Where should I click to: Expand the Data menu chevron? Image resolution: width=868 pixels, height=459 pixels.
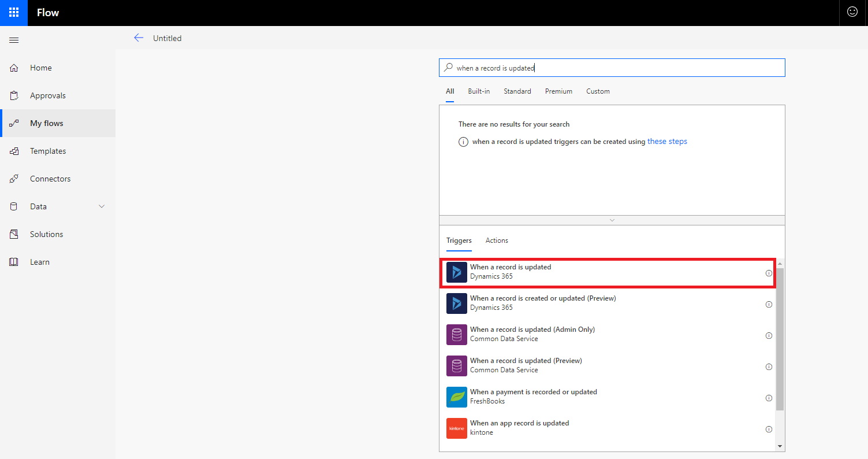[x=102, y=206]
